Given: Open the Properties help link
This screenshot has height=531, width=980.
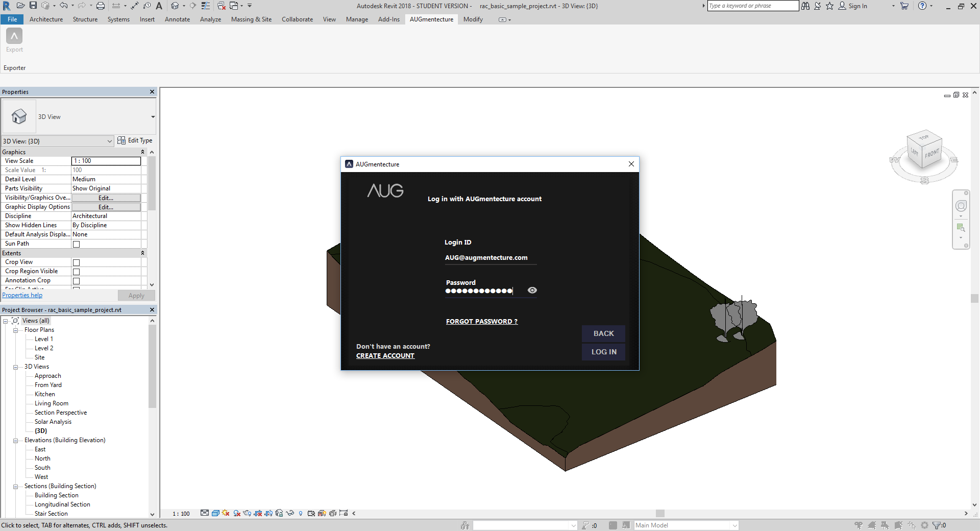Looking at the screenshot, I should tap(22, 295).
